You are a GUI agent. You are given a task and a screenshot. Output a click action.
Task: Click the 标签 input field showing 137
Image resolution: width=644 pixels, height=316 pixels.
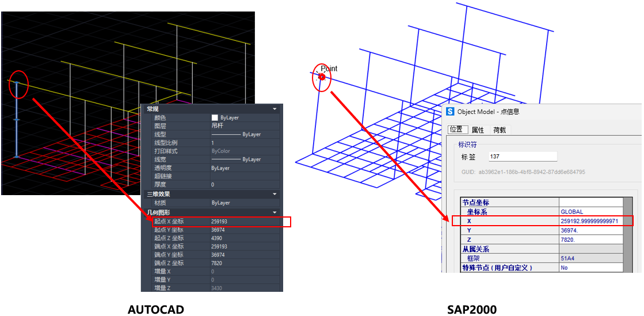pyautogui.click(x=522, y=157)
